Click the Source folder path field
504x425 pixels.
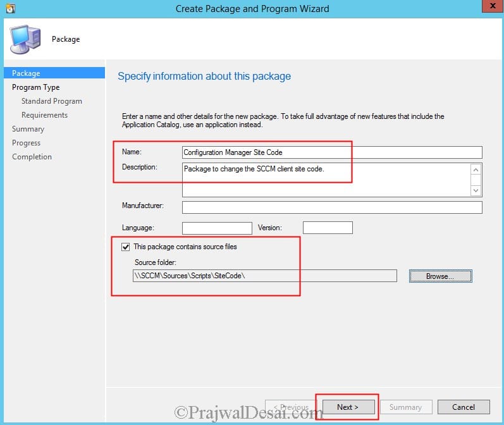pos(265,276)
